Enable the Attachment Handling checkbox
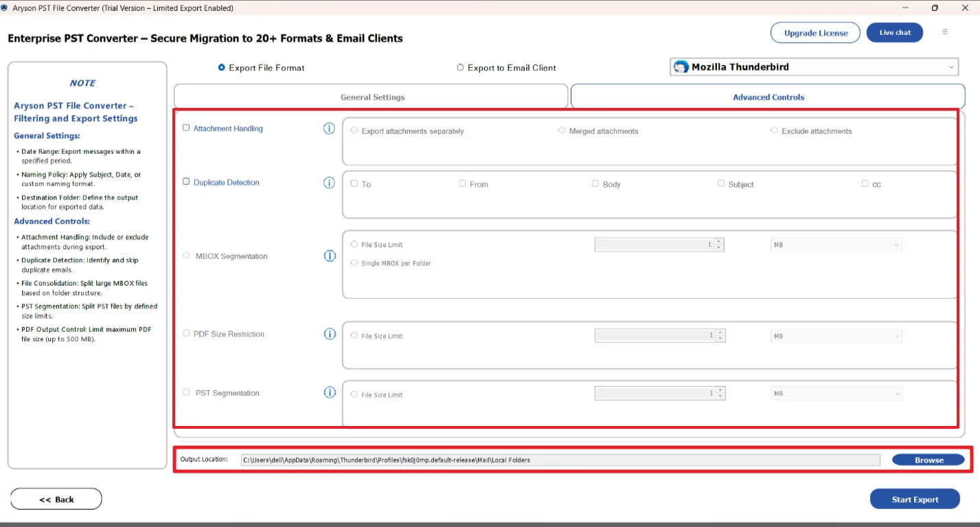980x527 pixels. tap(186, 128)
